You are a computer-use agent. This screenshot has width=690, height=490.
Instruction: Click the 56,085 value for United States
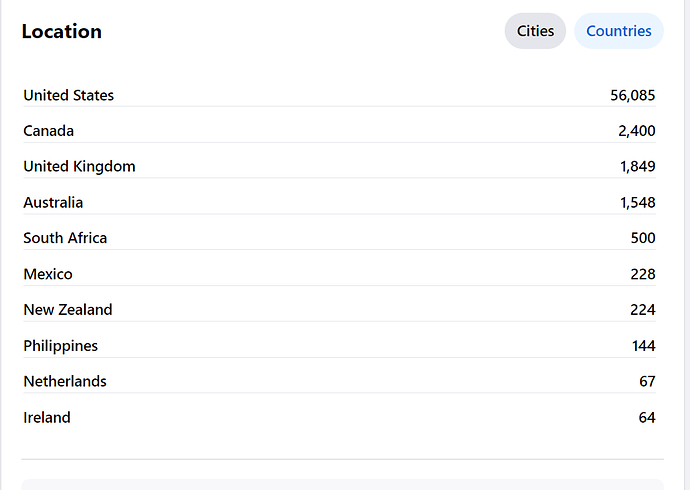tap(632, 95)
